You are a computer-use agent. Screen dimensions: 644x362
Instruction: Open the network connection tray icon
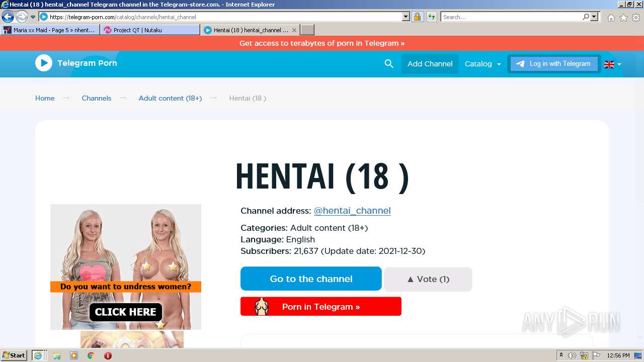[584, 355]
